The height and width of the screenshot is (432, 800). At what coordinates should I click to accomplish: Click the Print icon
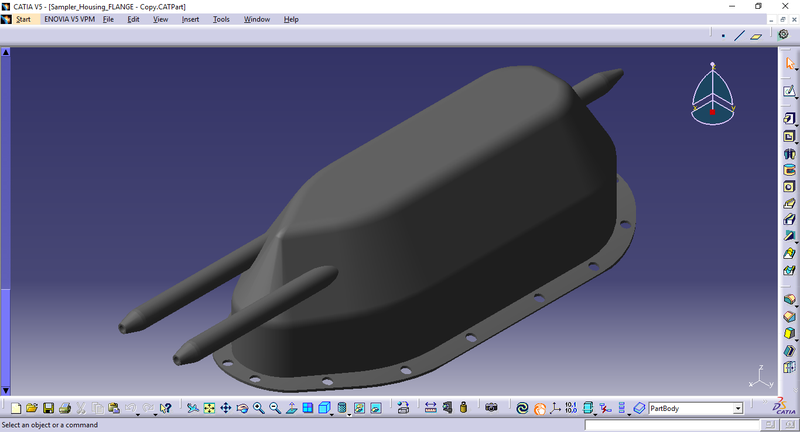click(64, 408)
